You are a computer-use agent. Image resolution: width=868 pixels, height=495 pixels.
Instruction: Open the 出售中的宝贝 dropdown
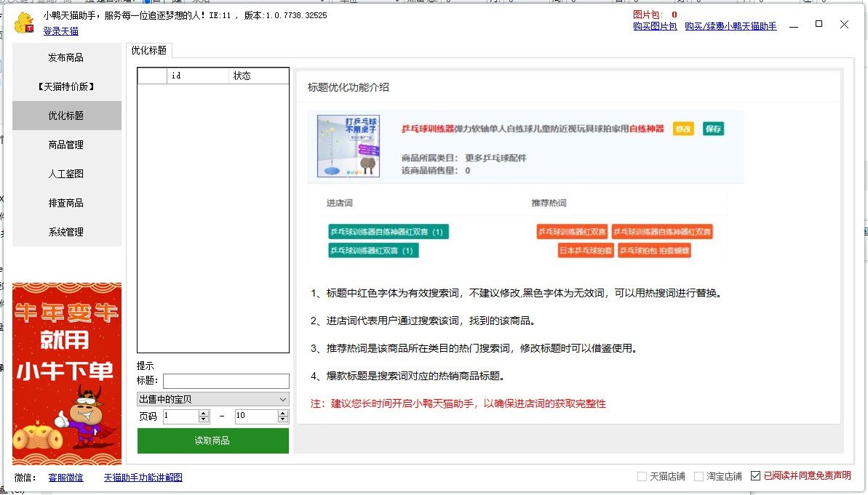(212, 399)
